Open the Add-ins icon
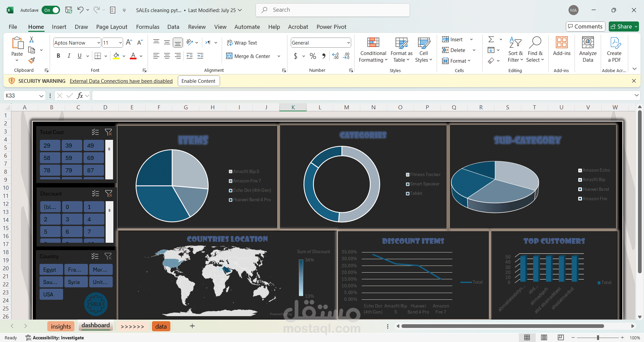644x342 pixels. 561,47
